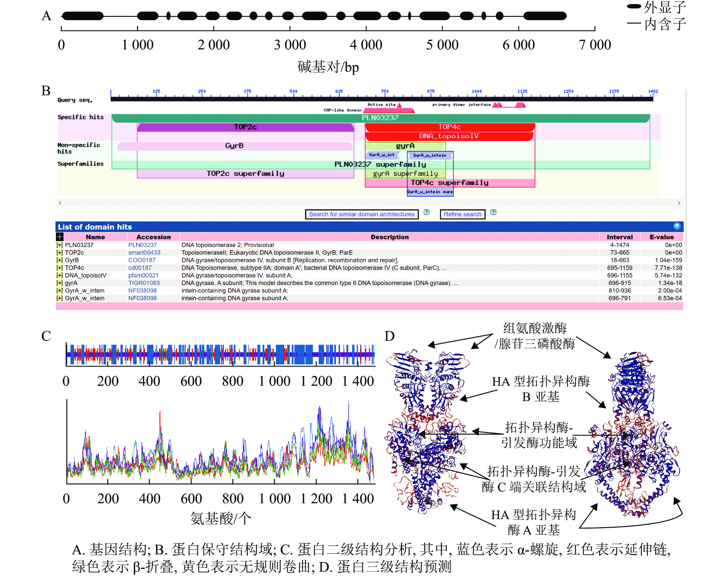Image resolution: width=728 pixels, height=576 pixels.
Task: Open help in List of domain hits header
Action: tap(677, 226)
